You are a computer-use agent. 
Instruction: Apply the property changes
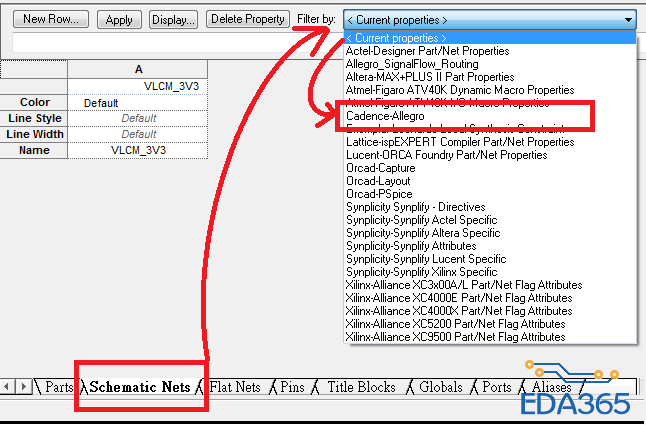point(119,19)
